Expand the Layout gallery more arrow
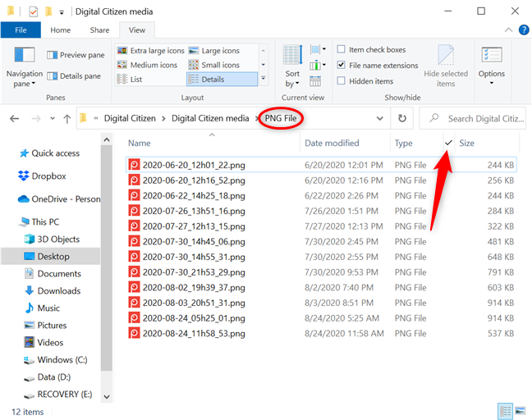 coord(264,79)
